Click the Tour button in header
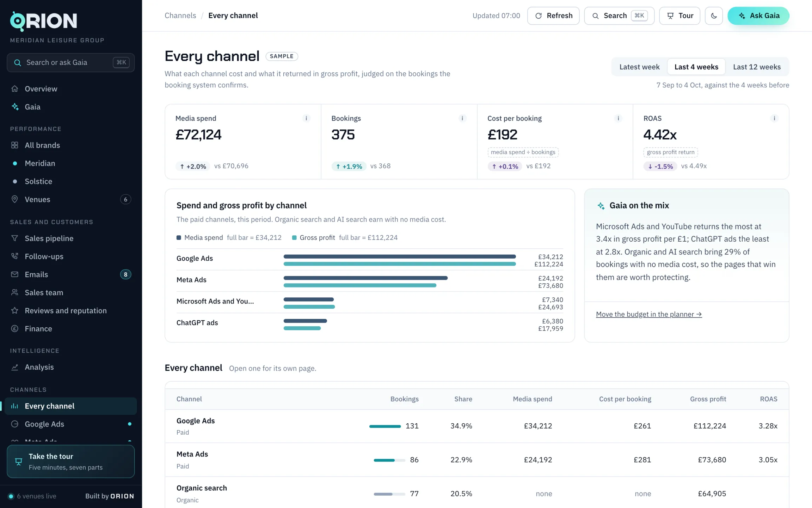Viewport: 812px width, 508px height. (x=679, y=16)
